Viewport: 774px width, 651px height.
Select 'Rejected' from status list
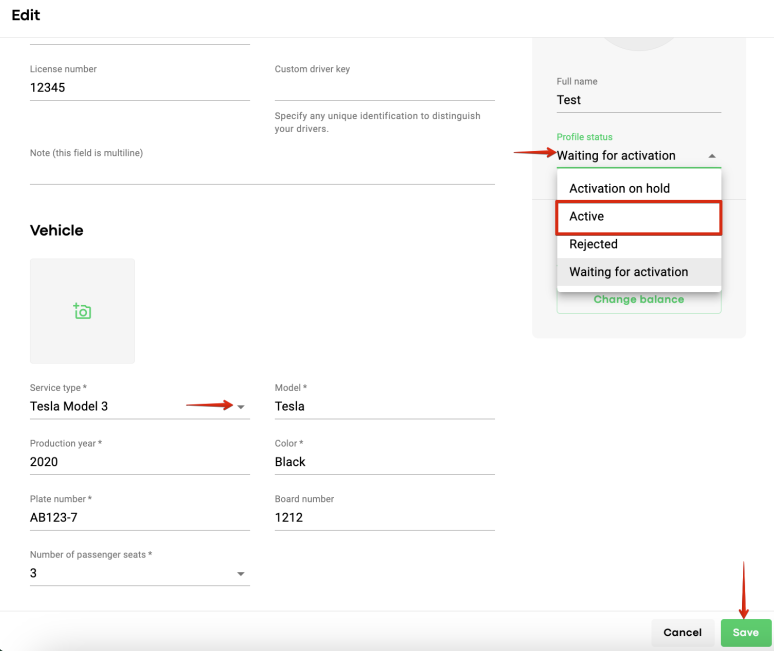tap(639, 244)
